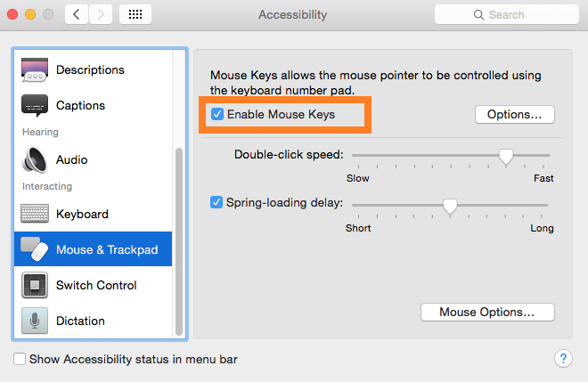588x382 pixels.
Task: Disable the Enable Mouse Keys checkbox
Action: [216, 115]
